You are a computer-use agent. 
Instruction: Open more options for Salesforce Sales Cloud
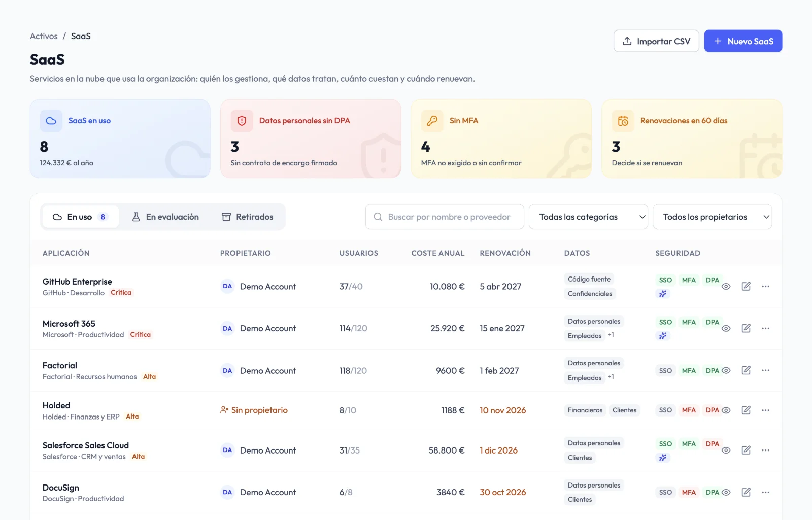click(765, 450)
